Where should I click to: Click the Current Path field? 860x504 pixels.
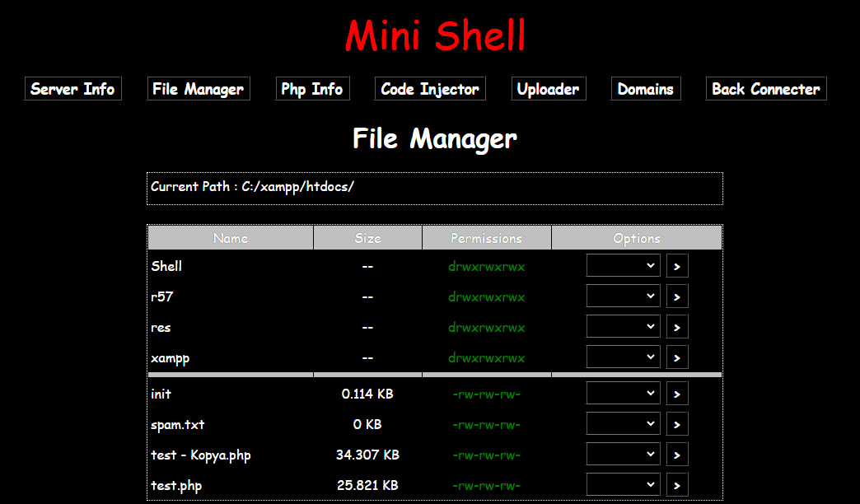coord(434,188)
